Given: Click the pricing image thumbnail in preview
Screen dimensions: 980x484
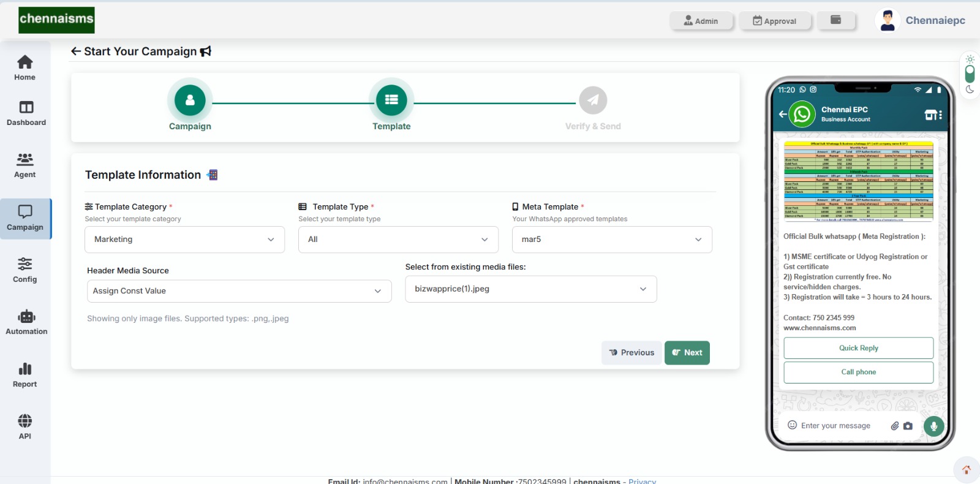Looking at the screenshot, I should [858, 181].
